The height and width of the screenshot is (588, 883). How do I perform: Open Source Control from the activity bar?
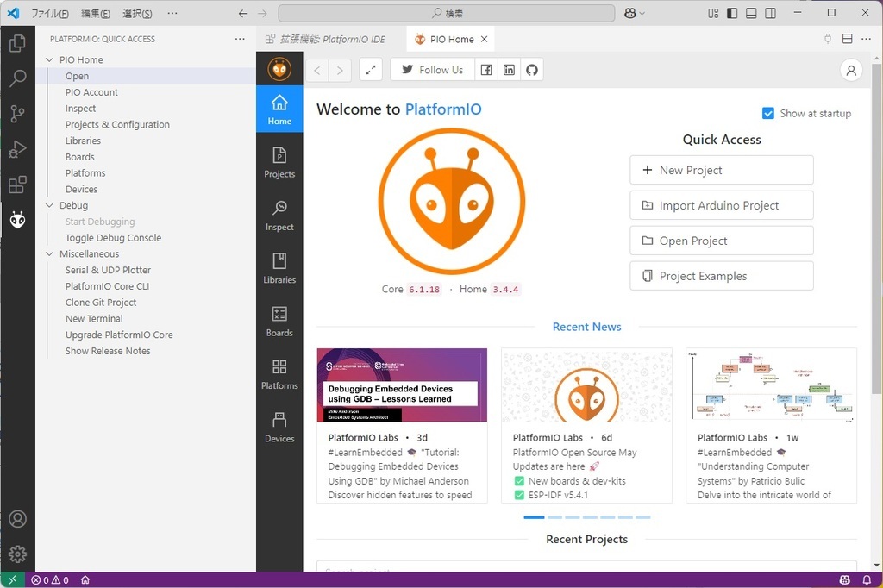[17, 113]
